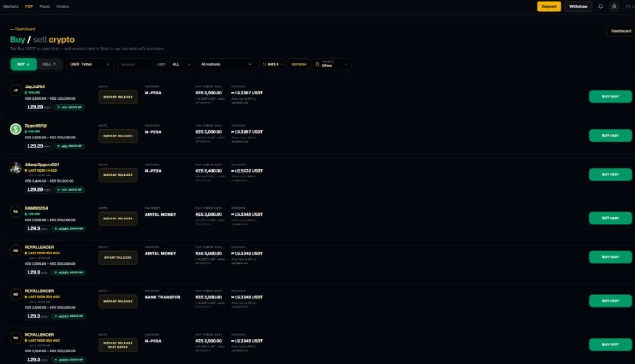The width and height of the screenshot is (635, 364).
Task: Click Allanp2pguru001 profile picture
Action: pos(16,167)
